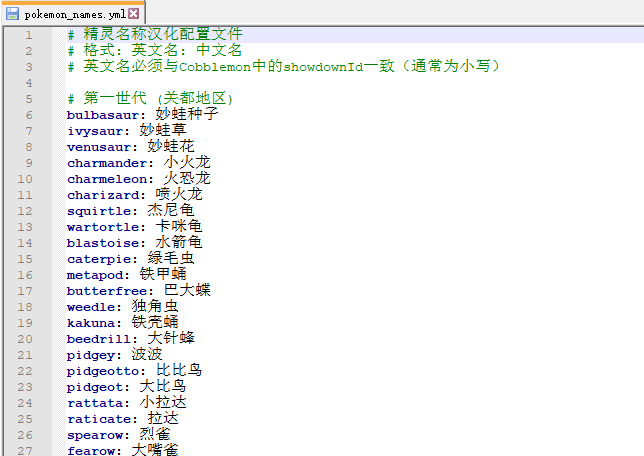Viewport: 644px width, 456px height.
Task: Click the value '拉达' on the raticate line
Action: tap(163, 419)
